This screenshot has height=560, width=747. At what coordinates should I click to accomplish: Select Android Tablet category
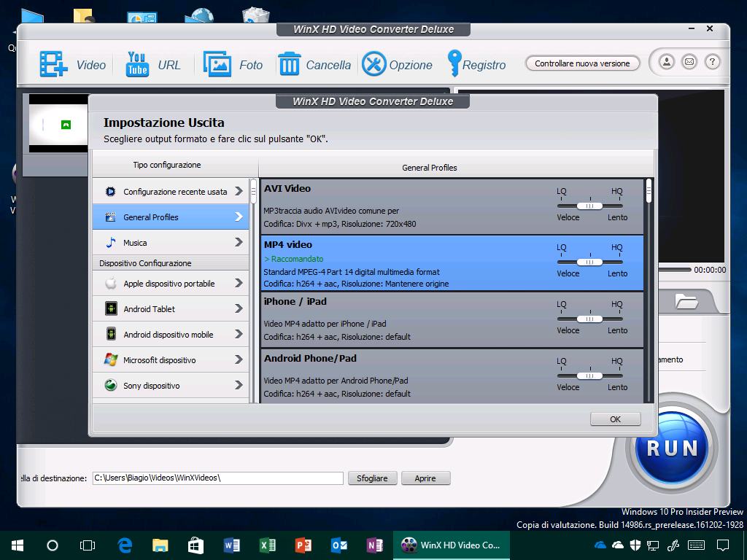pos(171,308)
